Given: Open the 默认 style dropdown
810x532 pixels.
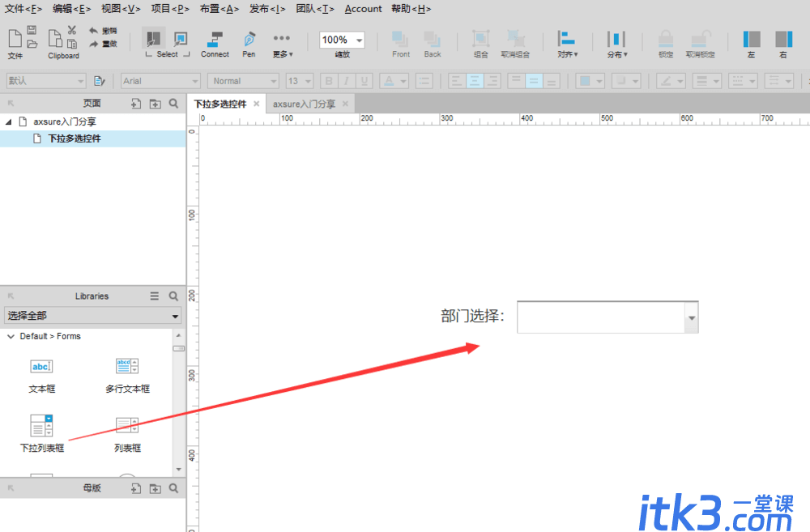Looking at the screenshot, I should (x=46, y=81).
